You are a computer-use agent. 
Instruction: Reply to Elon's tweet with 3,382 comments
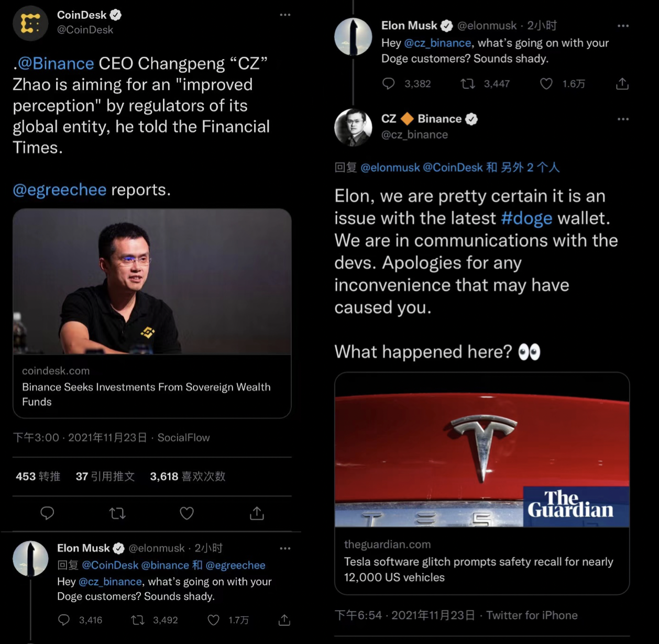tap(389, 84)
